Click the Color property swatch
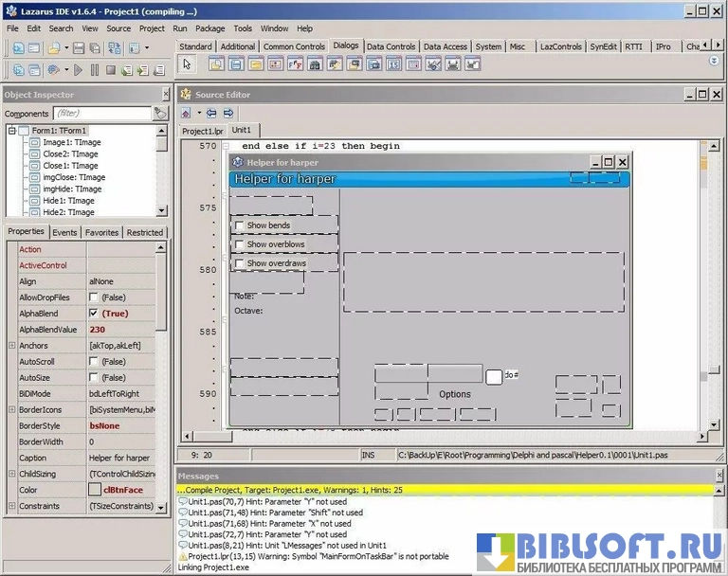728x576 pixels. tap(95, 490)
